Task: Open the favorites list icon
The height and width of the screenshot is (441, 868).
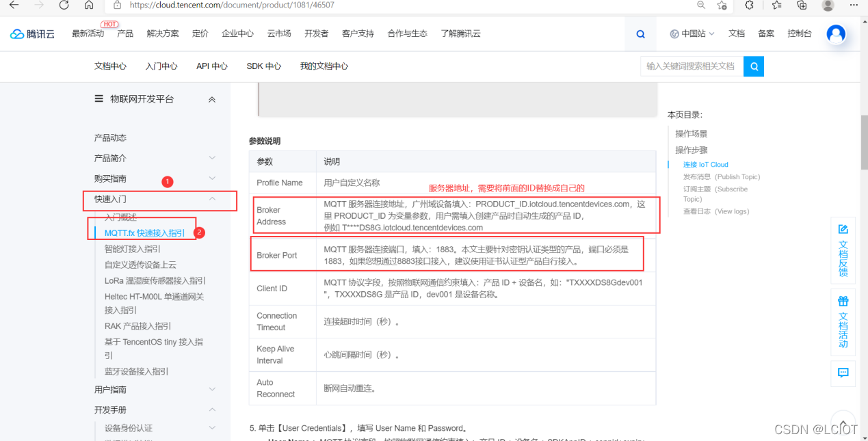Action: point(776,5)
